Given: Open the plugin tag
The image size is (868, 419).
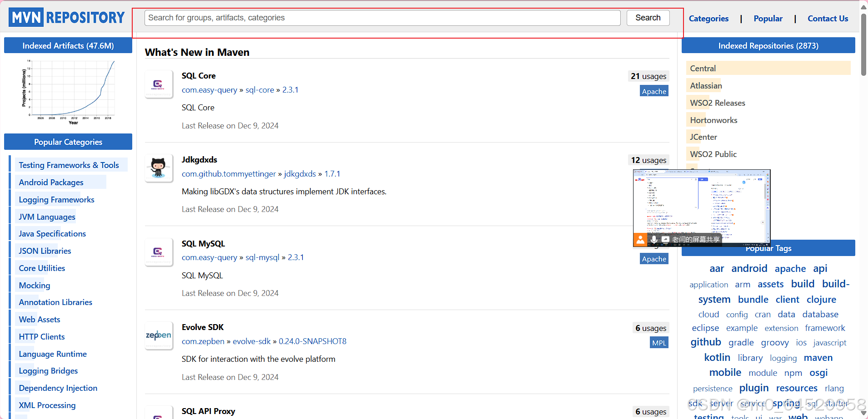Looking at the screenshot, I should 754,388.
